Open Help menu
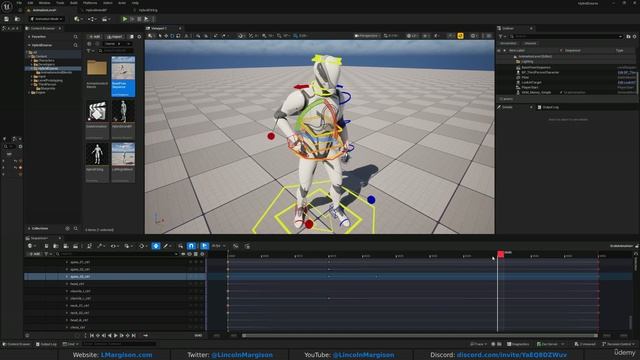 (135, 3)
